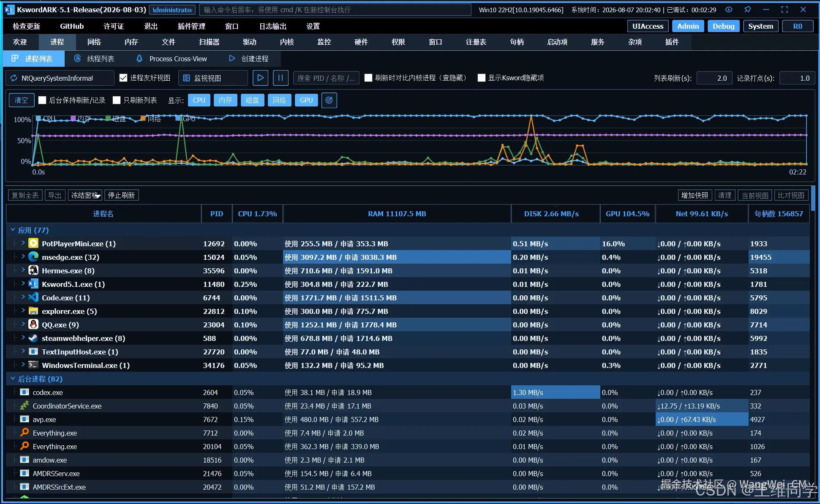The image size is (820, 504).
Task: Click the codex.exe process icon
Action: (x=25, y=392)
